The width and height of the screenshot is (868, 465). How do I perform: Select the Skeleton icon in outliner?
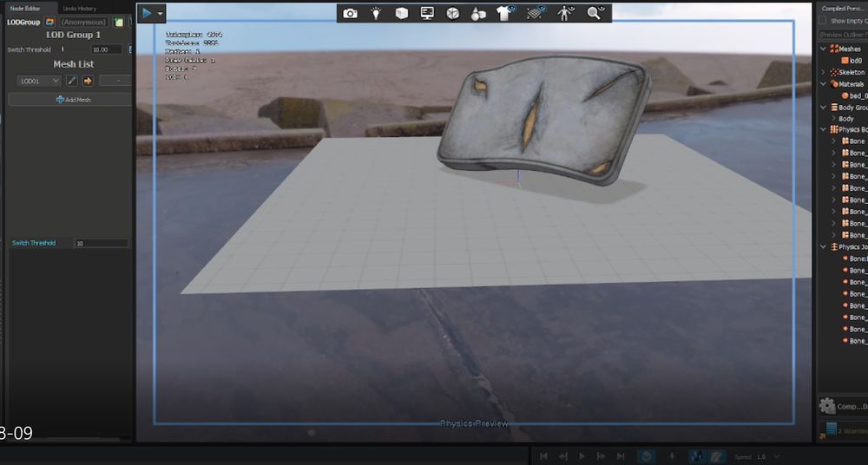pos(834,72)
